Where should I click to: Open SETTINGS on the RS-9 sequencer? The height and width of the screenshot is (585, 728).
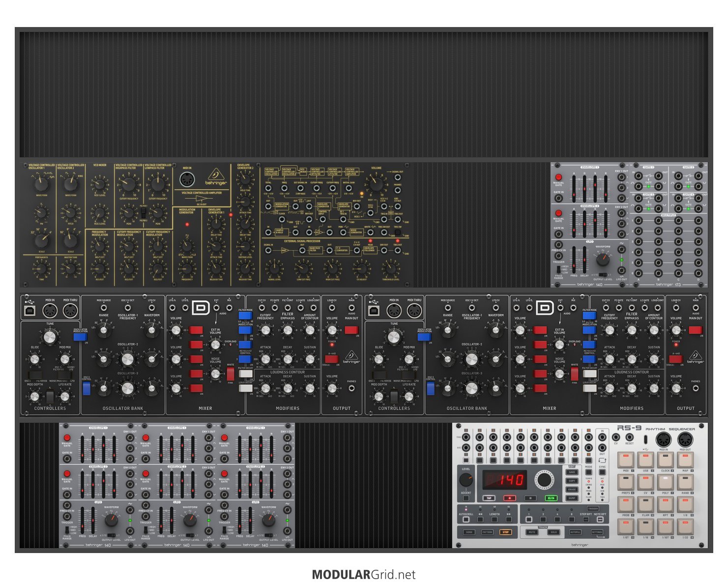click(x=597, y=532)
